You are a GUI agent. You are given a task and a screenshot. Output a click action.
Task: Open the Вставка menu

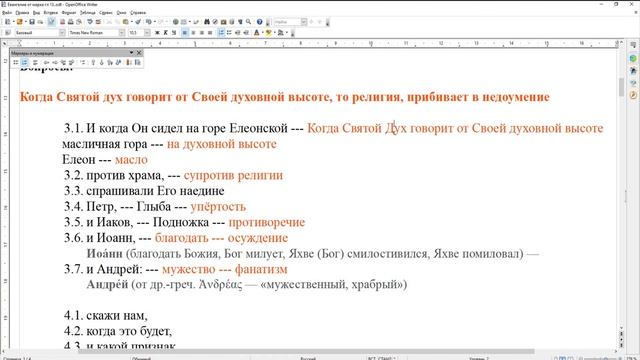pyautogui.click(x=51, y=13)
